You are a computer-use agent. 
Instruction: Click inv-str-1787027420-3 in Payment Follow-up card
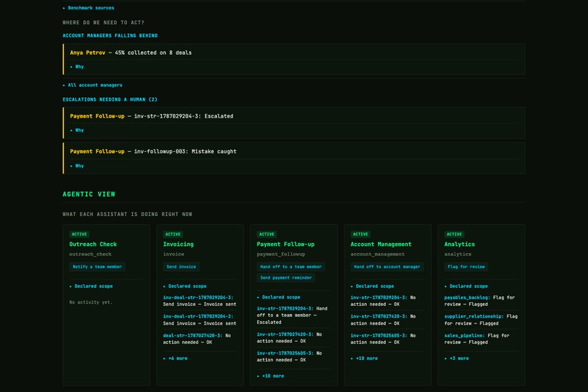coord(285,334)
